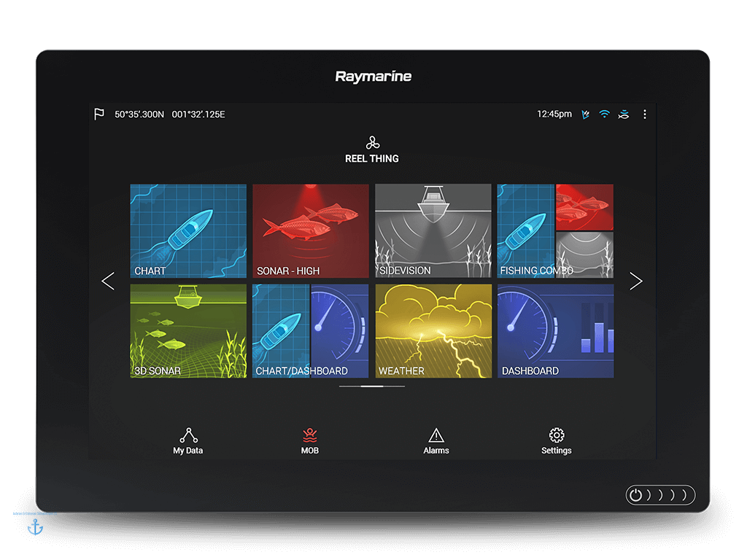This screenshot has height=560, width=747.
Task: Tap the waypoint flag icon near the coordinates
Action: coord(99,114)
